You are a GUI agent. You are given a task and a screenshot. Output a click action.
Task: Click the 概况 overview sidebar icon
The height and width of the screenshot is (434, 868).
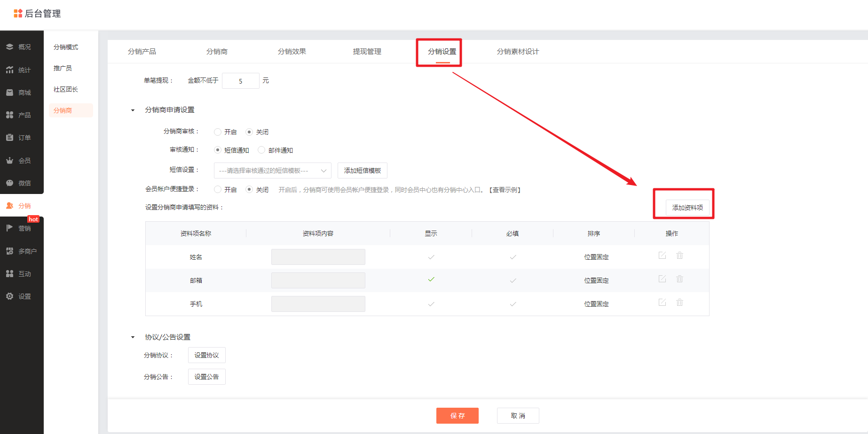[x=9, y=47]
